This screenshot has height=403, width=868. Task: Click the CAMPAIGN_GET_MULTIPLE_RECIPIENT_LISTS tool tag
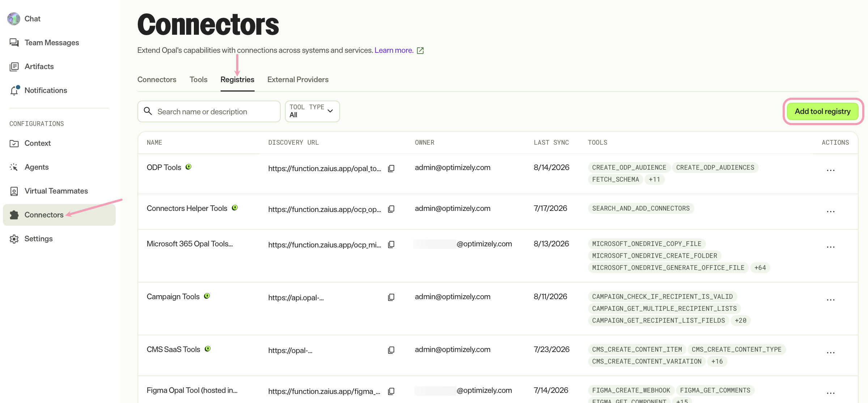(x=664, y=309)
